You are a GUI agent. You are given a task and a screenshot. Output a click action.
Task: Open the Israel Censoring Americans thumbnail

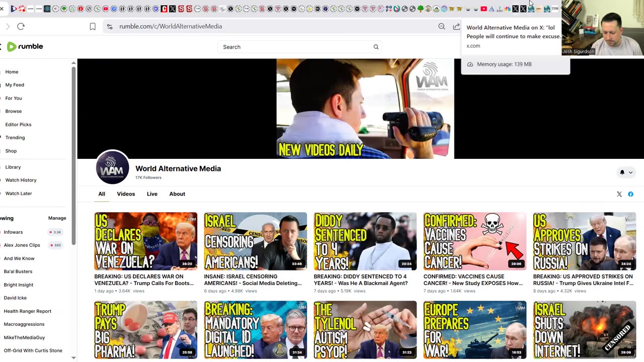[x=255, y=241]
